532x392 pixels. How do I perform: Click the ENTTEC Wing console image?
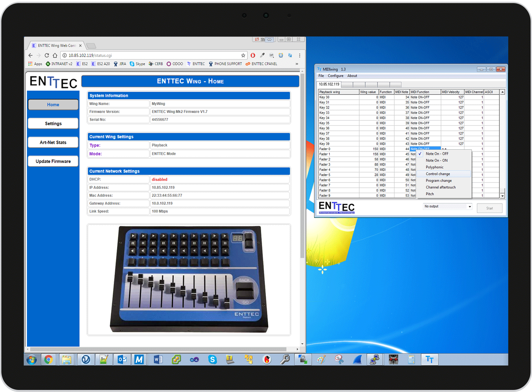pos(189,279)
